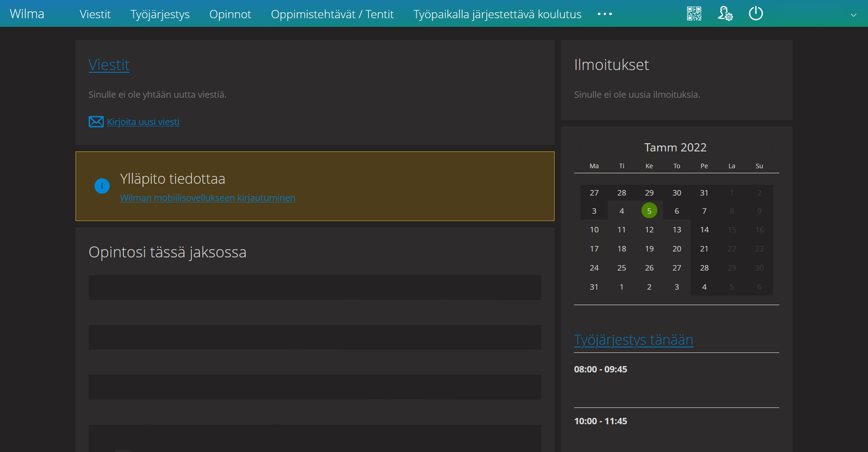Open the Työjärjestys menu item
868x452 pixels.
point(160,14)
